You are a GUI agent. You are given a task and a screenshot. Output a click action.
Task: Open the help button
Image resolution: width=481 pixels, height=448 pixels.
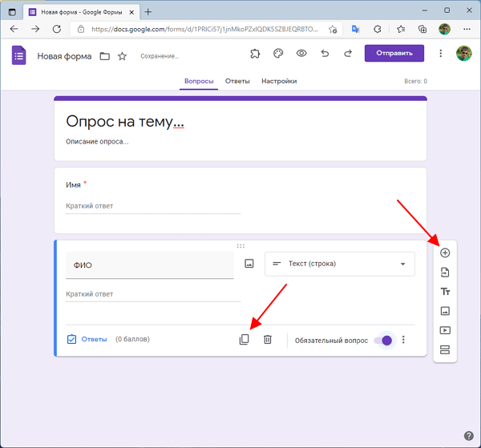pos(468,436)
